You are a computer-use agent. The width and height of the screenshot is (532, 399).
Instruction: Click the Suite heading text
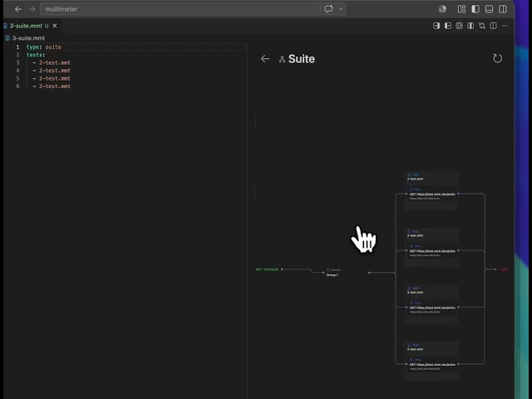302,59
